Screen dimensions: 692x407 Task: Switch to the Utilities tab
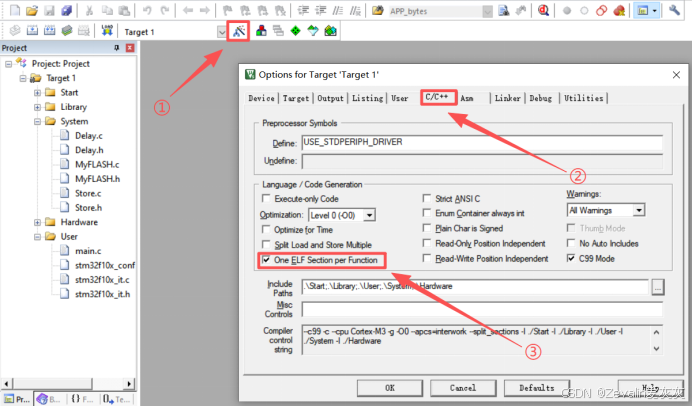pyautogui.click(x=583, y=98)
